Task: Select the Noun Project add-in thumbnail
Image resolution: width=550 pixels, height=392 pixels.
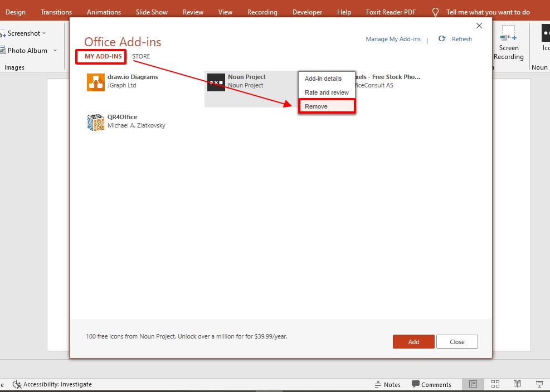Action: click(216, 82)
